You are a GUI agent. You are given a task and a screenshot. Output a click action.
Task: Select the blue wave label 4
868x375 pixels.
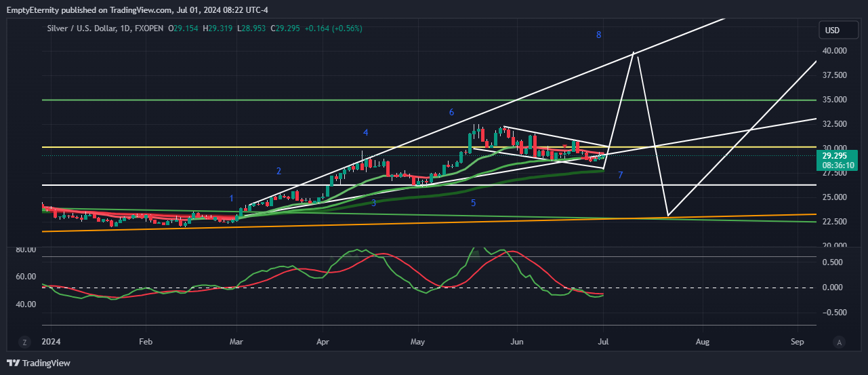click(365, 132)
